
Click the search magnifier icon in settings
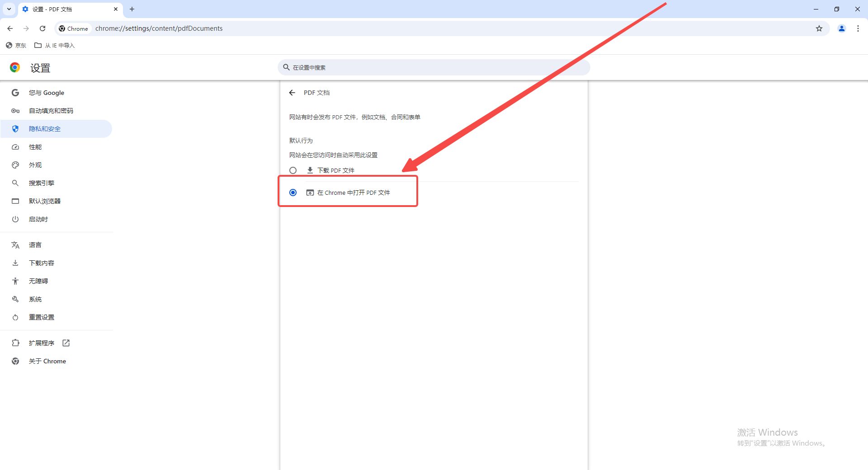[286, 67]
